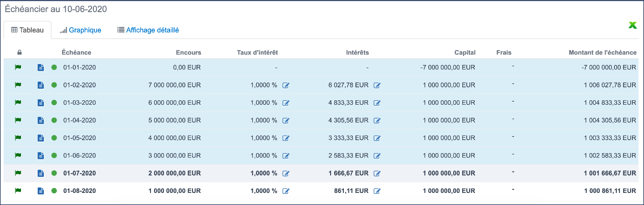Click the Montant de l'échéance header

tap(602, 53)
